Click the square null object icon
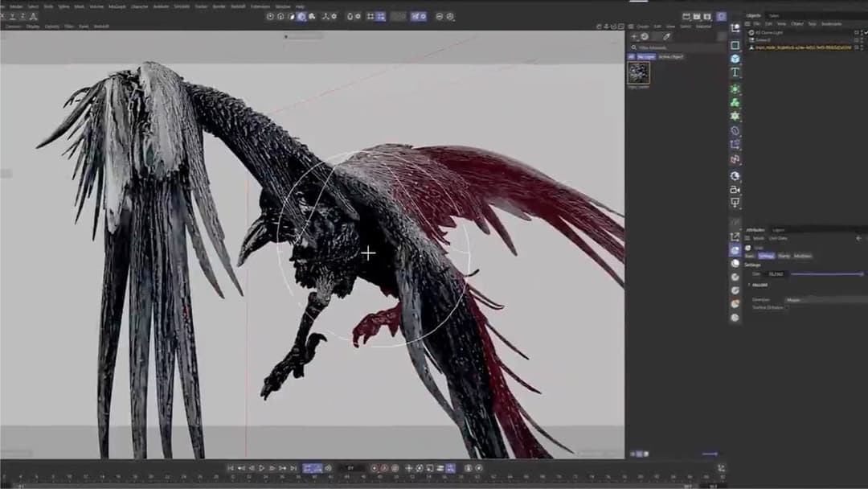The height and width of the screenshot is (489, 868). click(735, 45)
